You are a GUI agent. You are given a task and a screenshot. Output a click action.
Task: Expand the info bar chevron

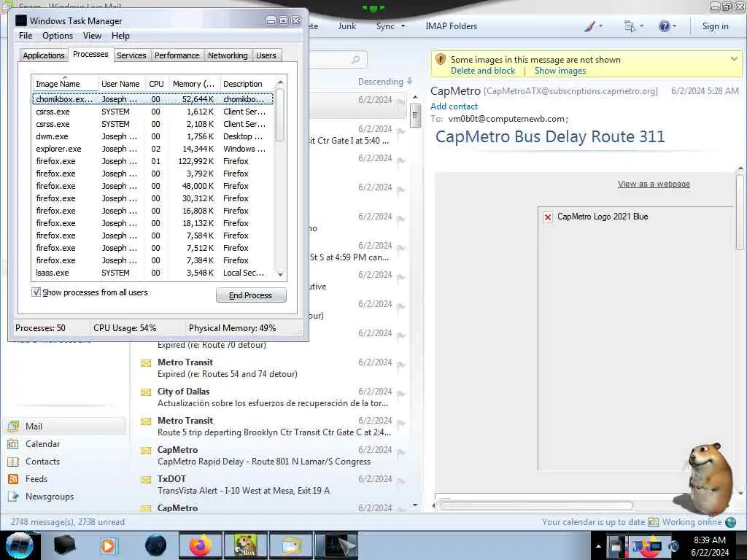click(734, 59)
